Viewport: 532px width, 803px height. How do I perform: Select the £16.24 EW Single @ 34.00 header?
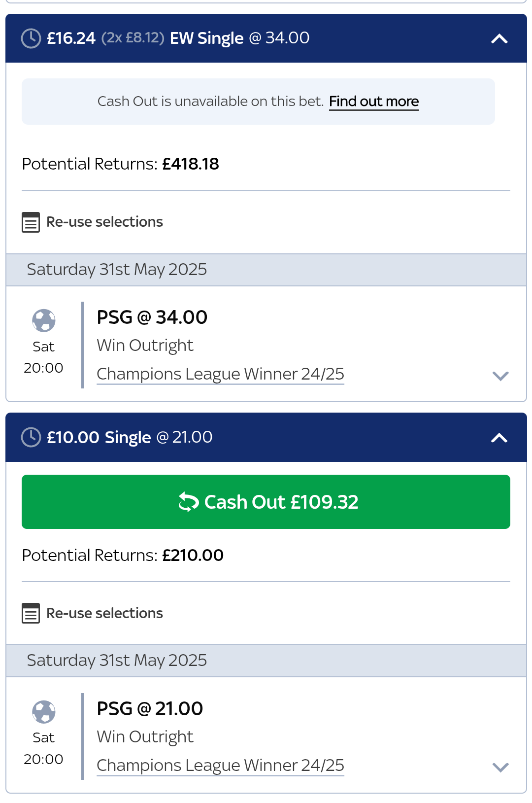click(266, 38)
